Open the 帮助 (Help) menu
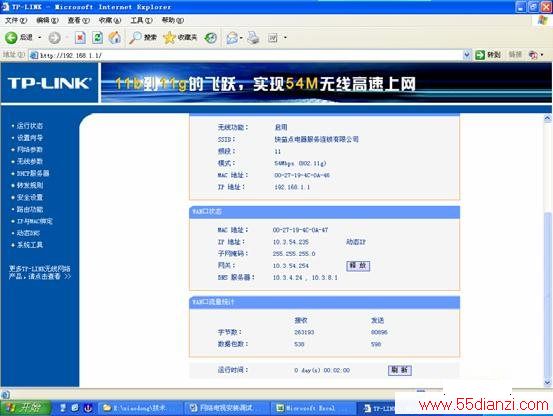Viewport: 553px width, 416px height. click(x=172, y=20)
